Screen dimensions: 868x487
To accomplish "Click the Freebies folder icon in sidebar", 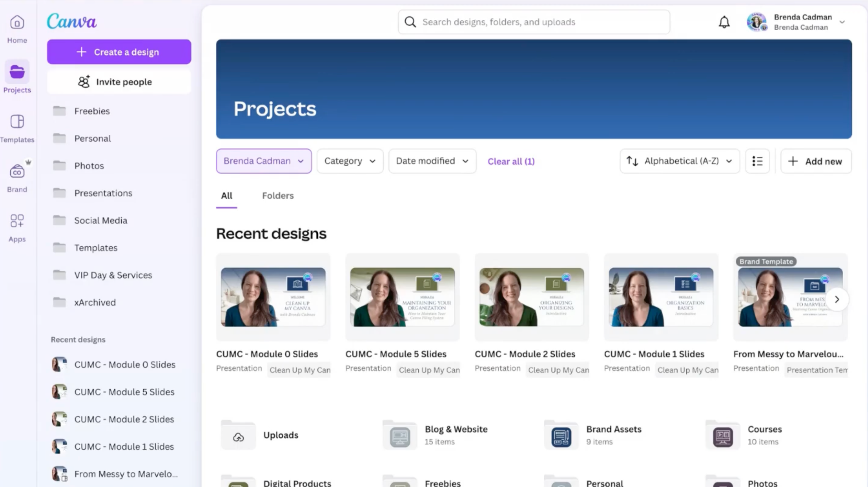I will pos(59,111).
